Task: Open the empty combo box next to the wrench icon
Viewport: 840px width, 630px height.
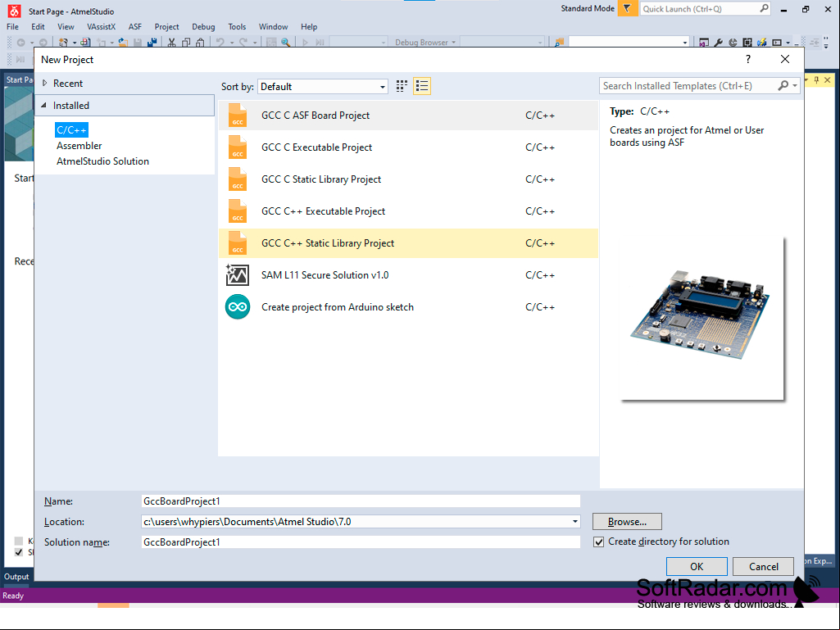Action: [x=629, y=43]
